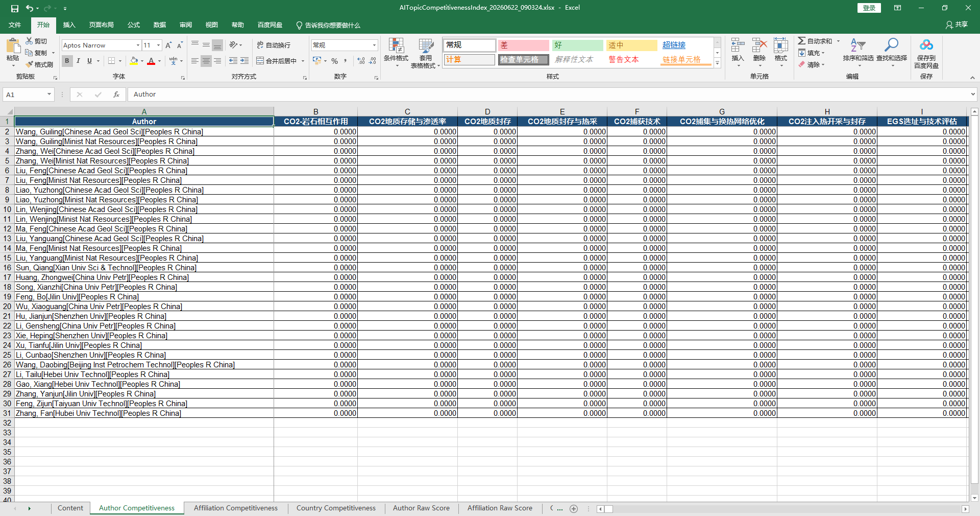Screen dimensions: 980x516
Task: Open font color dropdown arrow
Action: click(x=159, y=61)
